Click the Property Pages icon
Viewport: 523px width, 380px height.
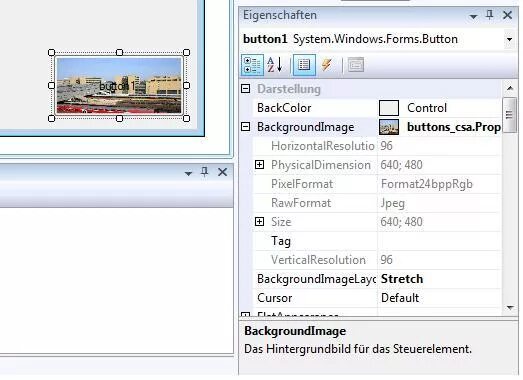coord(356,65)
